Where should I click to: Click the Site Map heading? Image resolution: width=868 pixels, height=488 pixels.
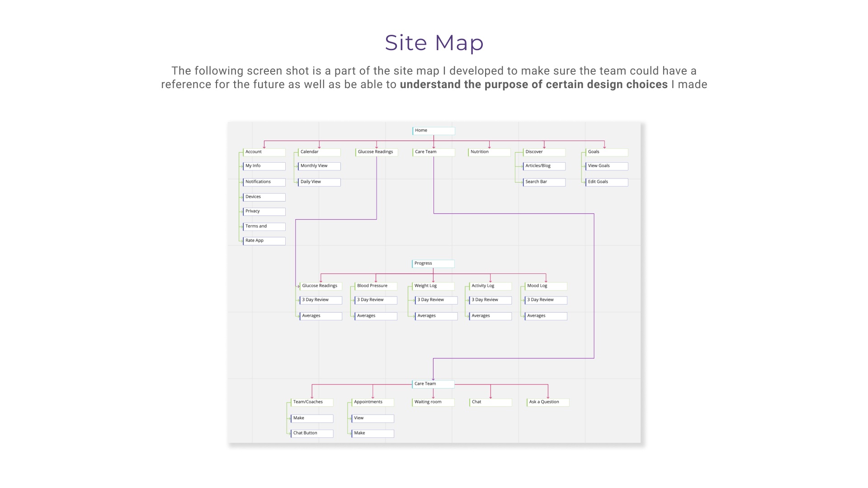434,43
